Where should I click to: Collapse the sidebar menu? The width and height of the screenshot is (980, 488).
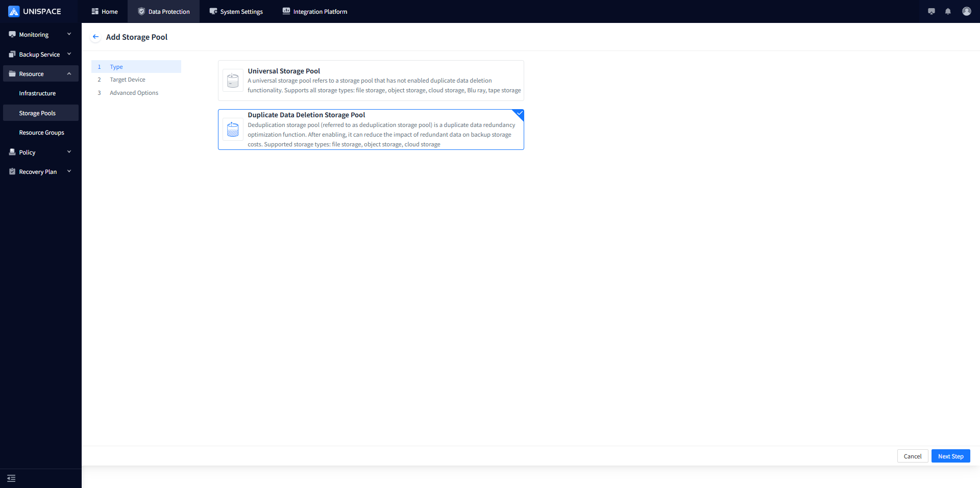[11, 478]
